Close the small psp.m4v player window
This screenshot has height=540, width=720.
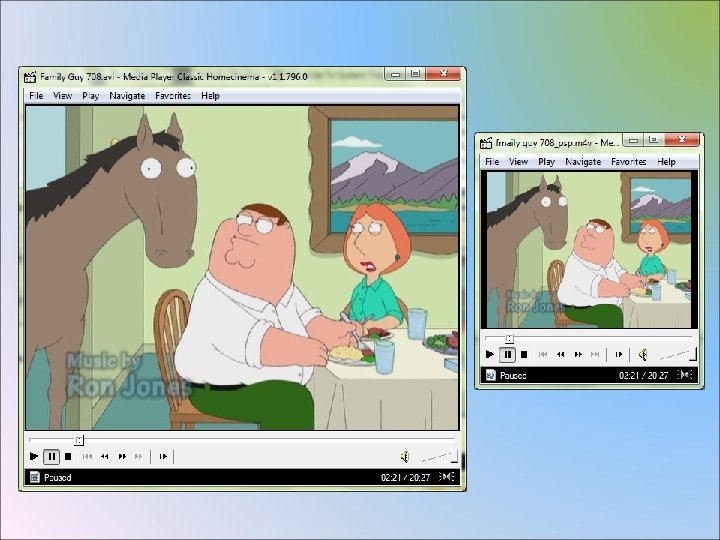coord(681,140)
